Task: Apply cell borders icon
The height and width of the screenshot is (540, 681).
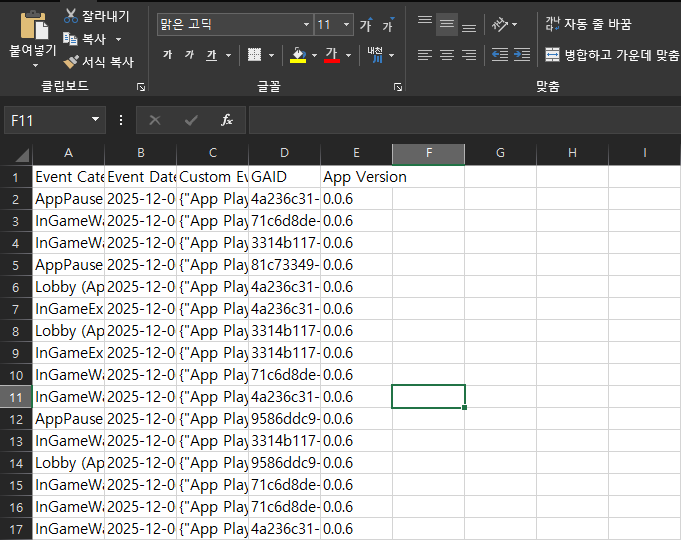Action: (255, 55)
